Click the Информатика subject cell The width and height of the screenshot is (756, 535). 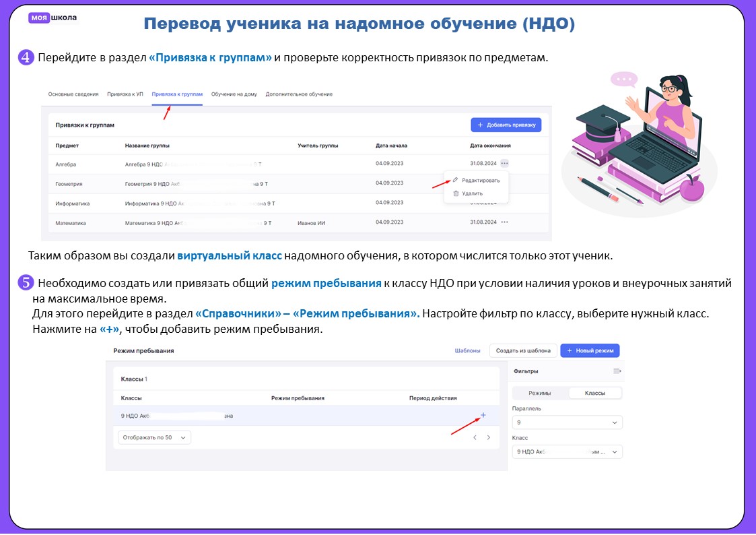click(x=72, y=203)
